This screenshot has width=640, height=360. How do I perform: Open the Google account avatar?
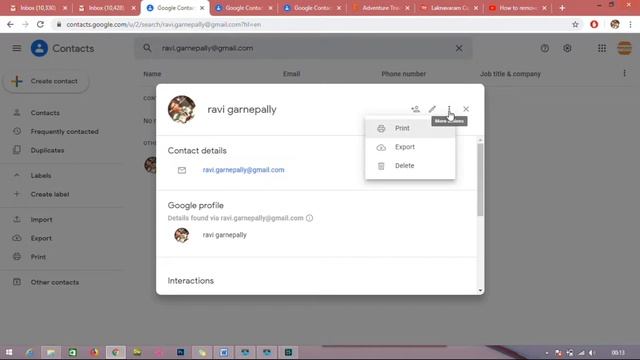pos(624,48)
